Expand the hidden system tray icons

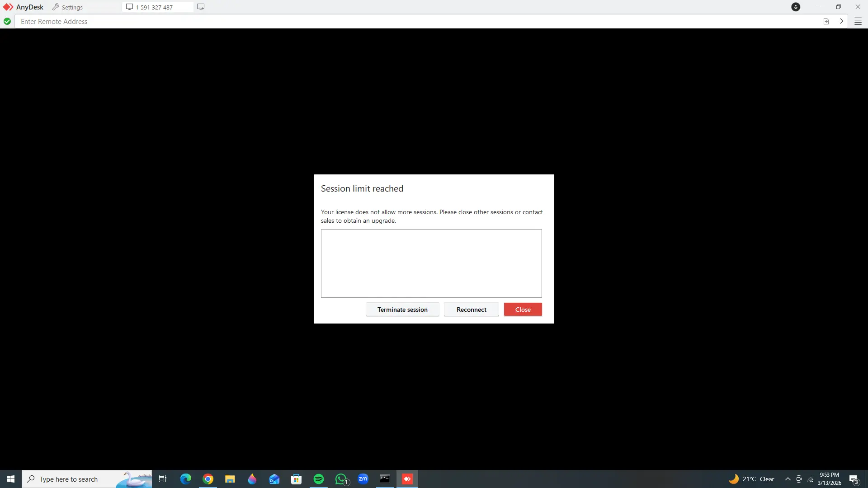tap(788, 479)
